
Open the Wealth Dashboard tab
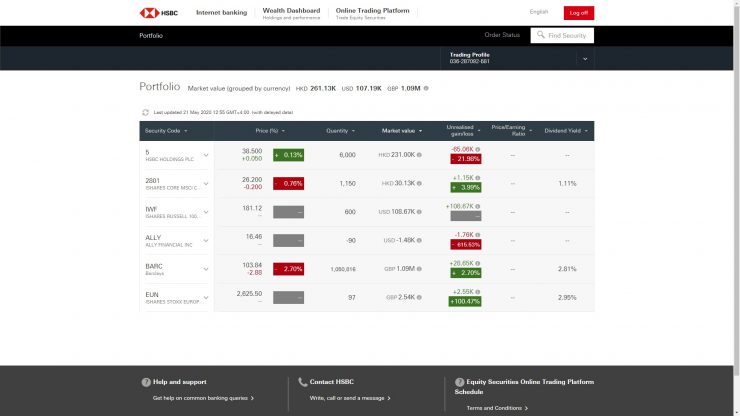pos(291,13)
